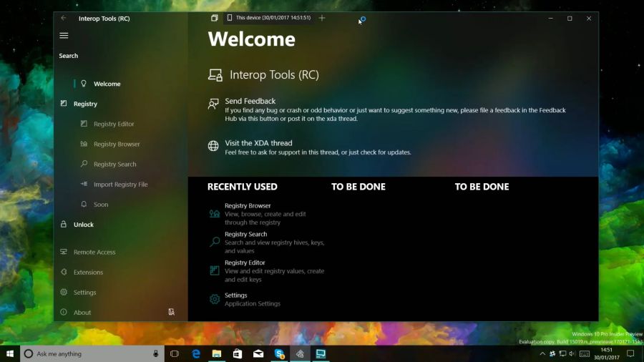Open recently used Registry Search entry

click(x=267, y=242)
